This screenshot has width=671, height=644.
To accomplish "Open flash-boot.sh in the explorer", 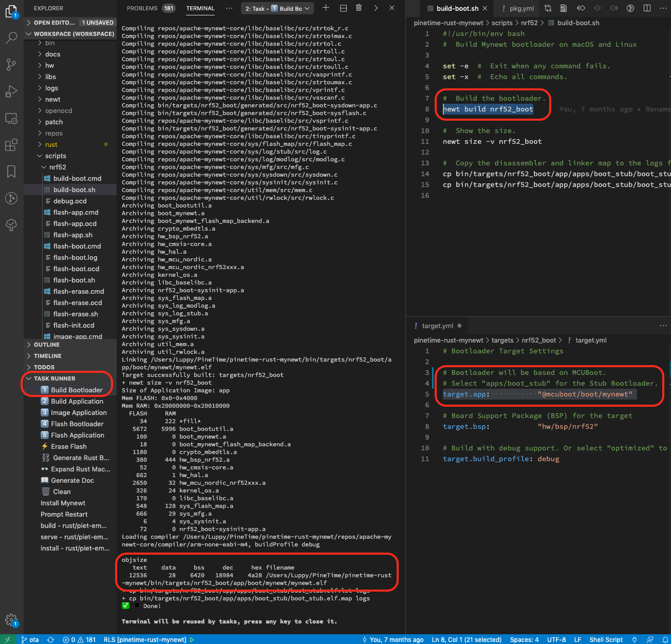I will pos(74,280).
